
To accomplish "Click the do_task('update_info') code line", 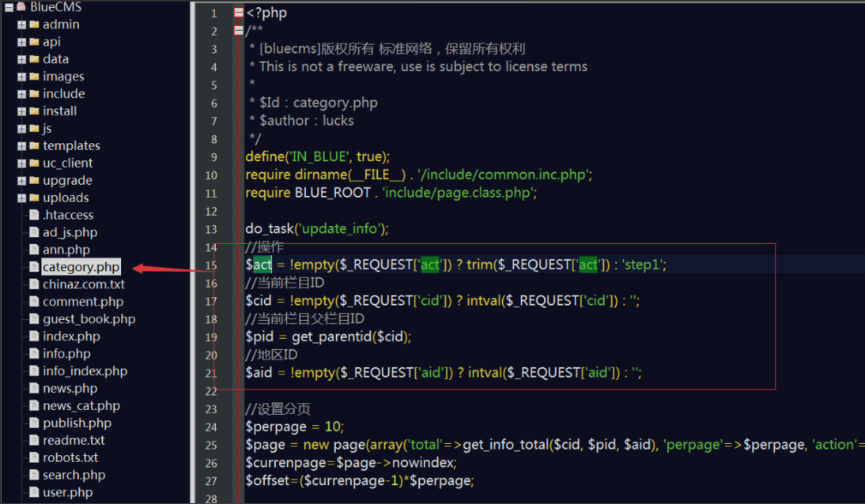I will (x=317, y=229).
